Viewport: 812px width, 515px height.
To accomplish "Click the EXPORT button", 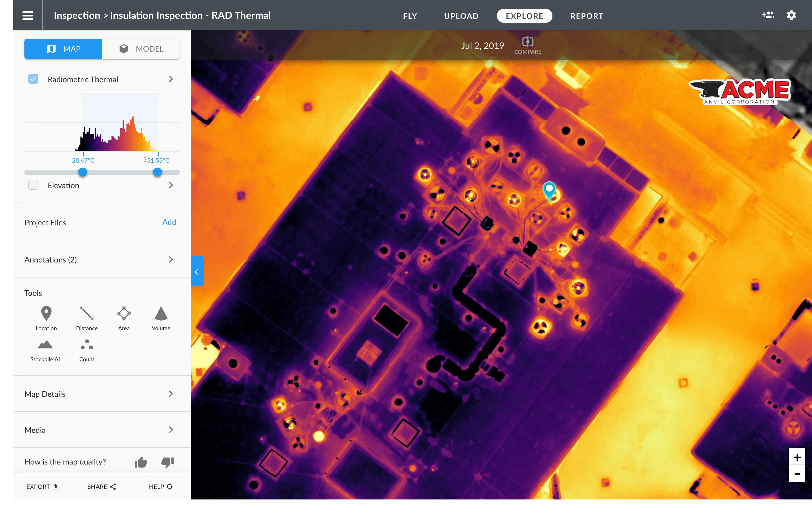I will click(x=42, y=486).
